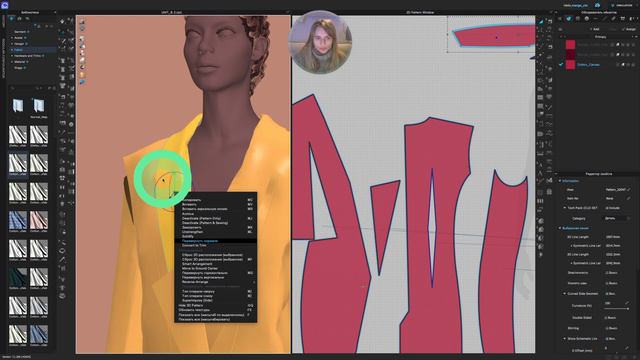Choose Smart Arrangement menu entry
Viewport: 640px width, 360px height.
click(197, 264)
